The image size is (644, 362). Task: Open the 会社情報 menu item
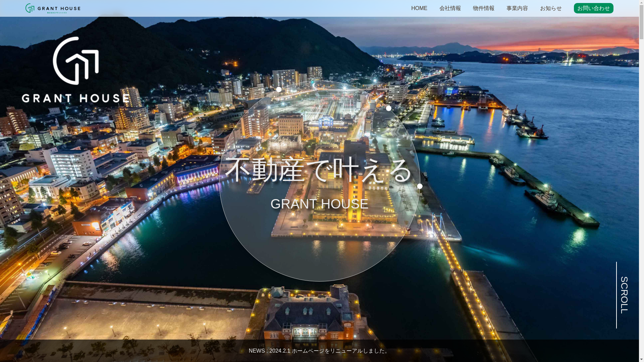pos(450,8)
